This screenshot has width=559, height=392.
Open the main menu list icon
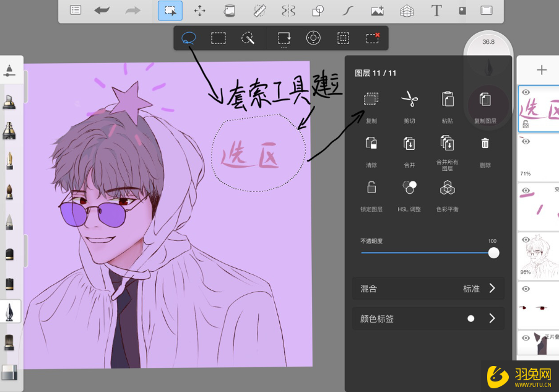tap(75, 10)
